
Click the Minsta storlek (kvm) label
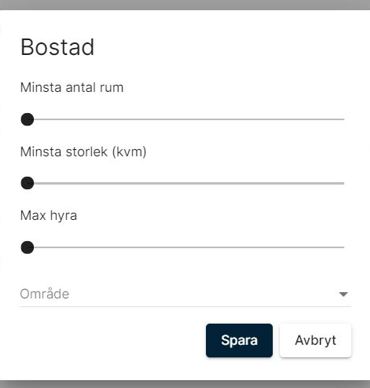point(83,152)
